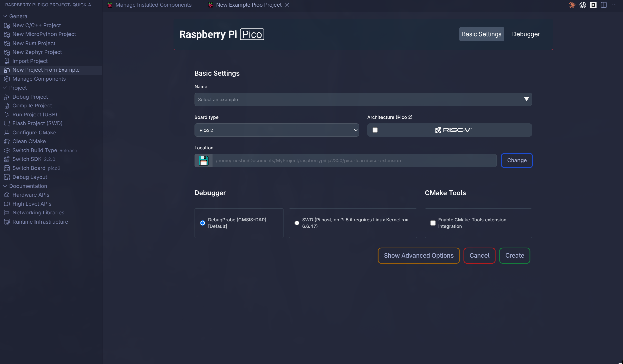Image resolution: width=623 pixels, height=364 pixels.
Task: Select DebugProbe (CMSIS-DAP) radio option
Action: 202,223
